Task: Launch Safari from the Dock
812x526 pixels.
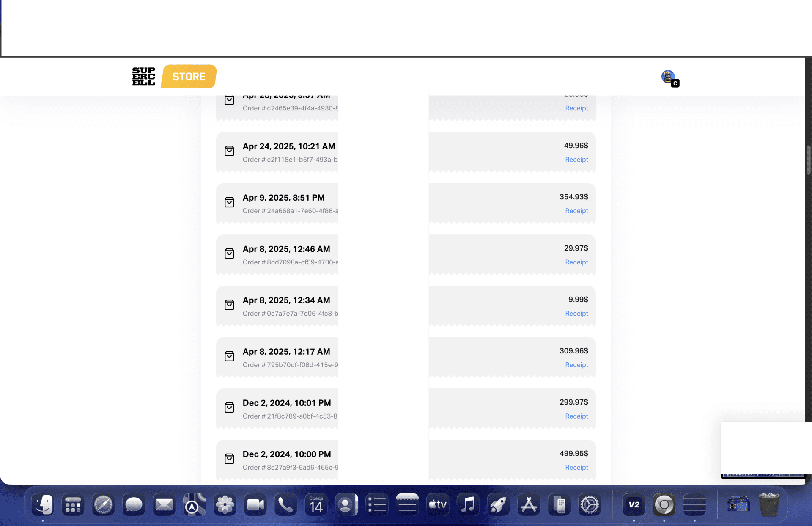Action: [104, 505]
